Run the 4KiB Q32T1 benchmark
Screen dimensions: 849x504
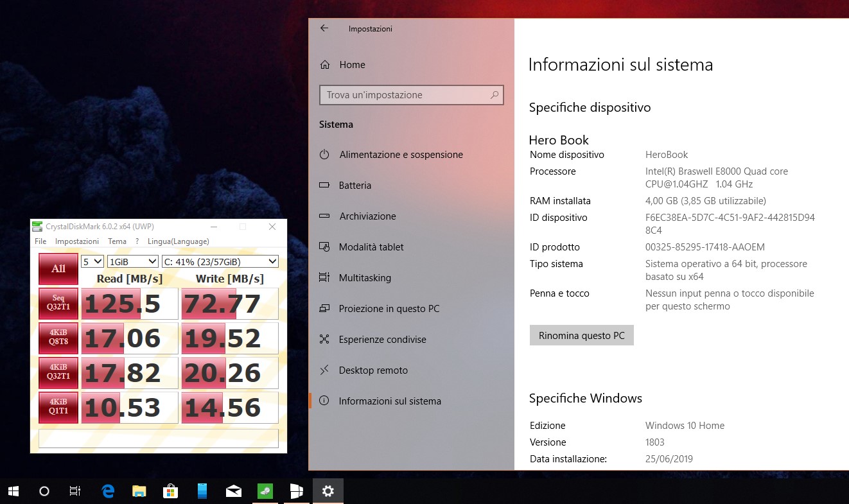[58, 373]
